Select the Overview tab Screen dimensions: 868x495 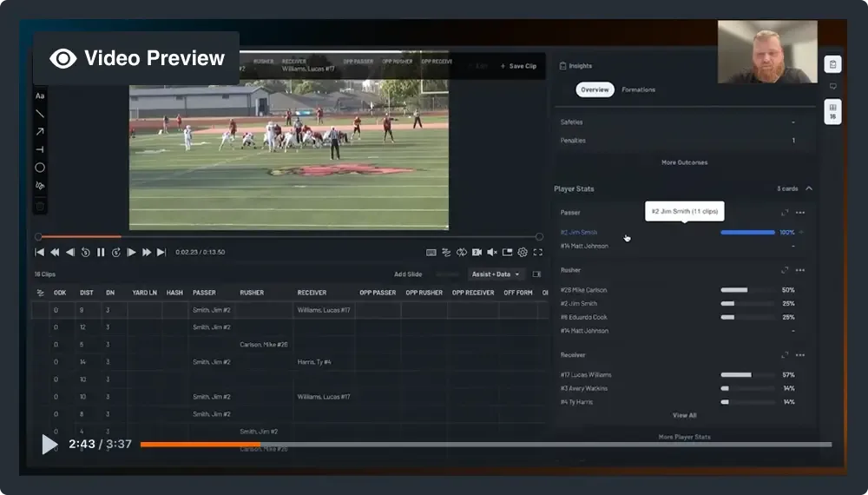595,89
